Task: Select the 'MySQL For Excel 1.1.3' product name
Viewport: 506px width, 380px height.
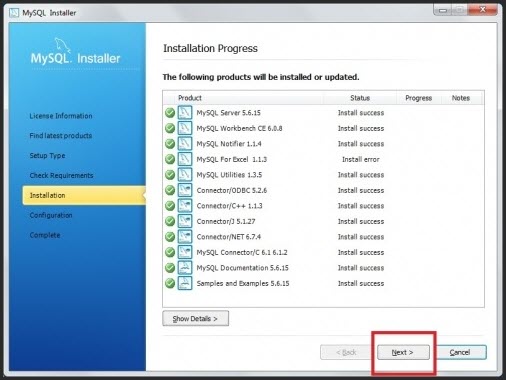Action: [x=232, y=159]
